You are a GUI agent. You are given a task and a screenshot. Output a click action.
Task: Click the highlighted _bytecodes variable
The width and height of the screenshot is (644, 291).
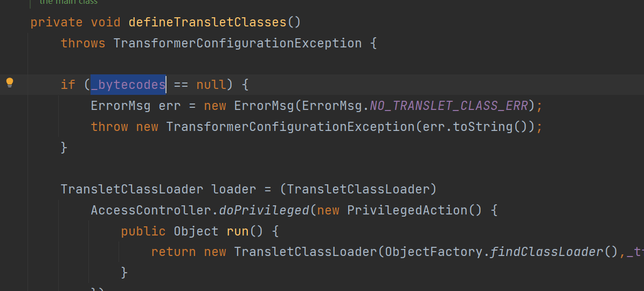(x=128, y=85)
